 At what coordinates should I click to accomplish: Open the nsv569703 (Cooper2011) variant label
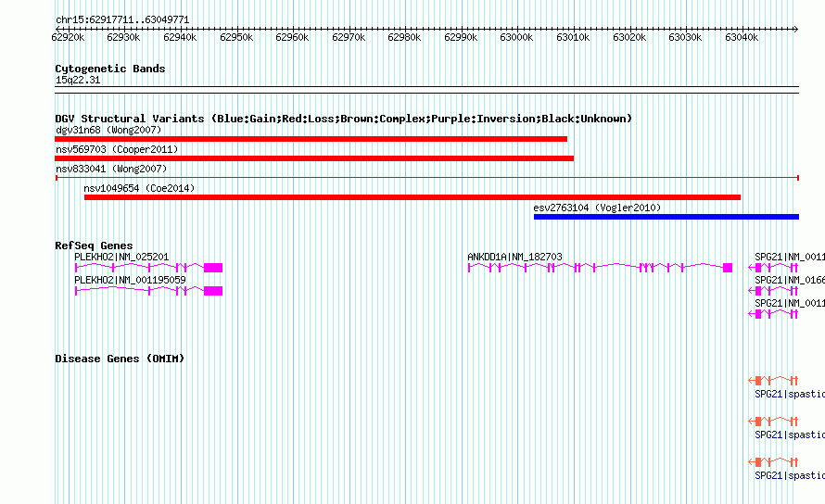tap(117, 149)
